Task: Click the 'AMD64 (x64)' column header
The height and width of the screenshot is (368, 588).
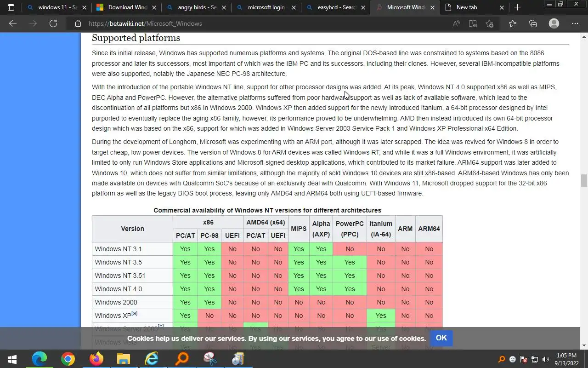Action: 266,222
